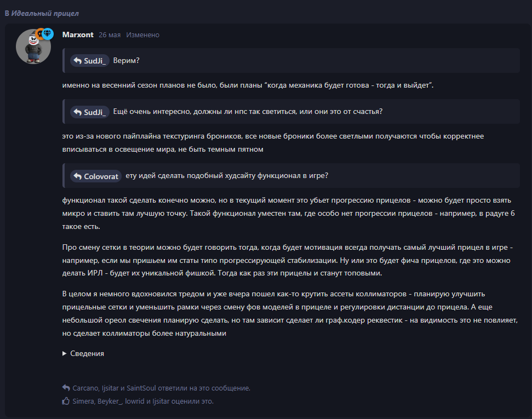Open the Marxont username profile
The height and width of the screenshot is (419, 532).
point(78,35)
